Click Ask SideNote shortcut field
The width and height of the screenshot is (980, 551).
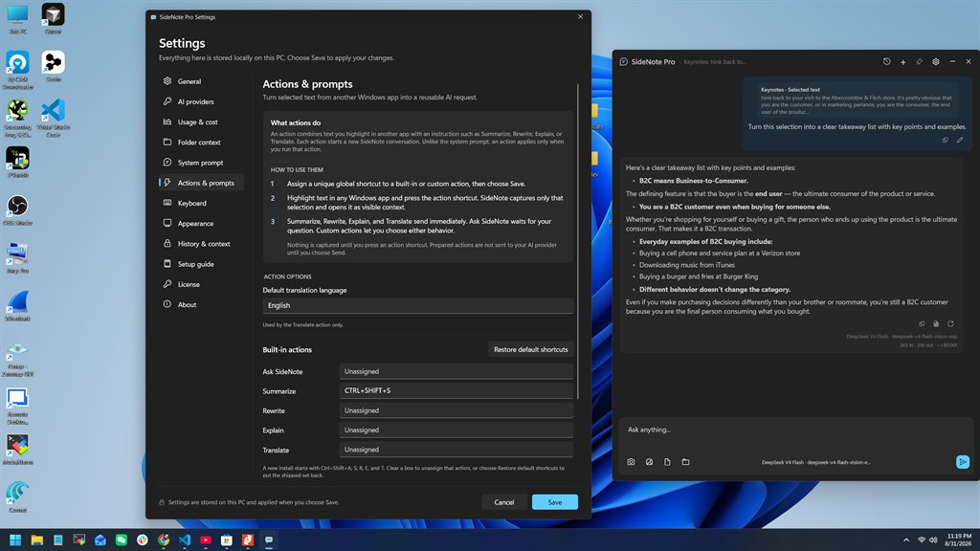click(x=457, y=372)
